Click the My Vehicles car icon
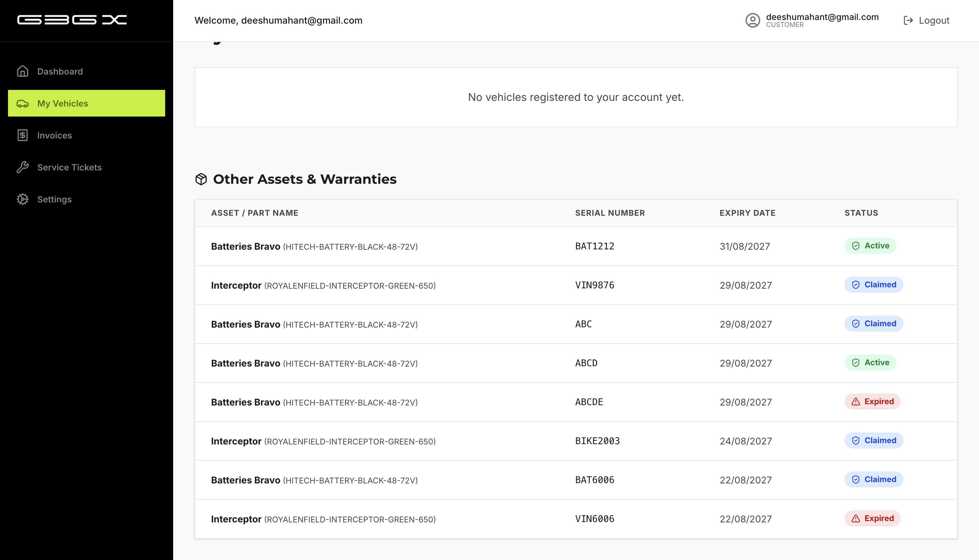Viewport: 979px width, 560px height. pyautogui.click(x=23, y=104)
